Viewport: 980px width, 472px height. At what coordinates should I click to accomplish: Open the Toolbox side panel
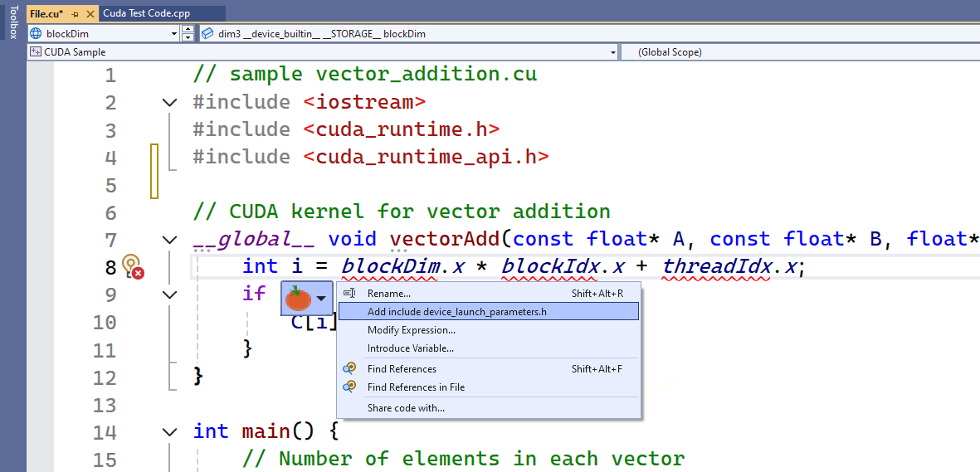click(x=12, y=22)
